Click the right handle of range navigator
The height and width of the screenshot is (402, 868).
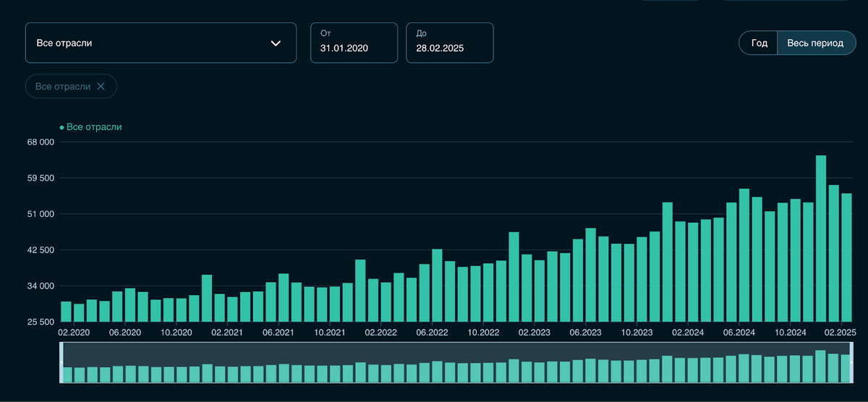(x=852, y=362)
